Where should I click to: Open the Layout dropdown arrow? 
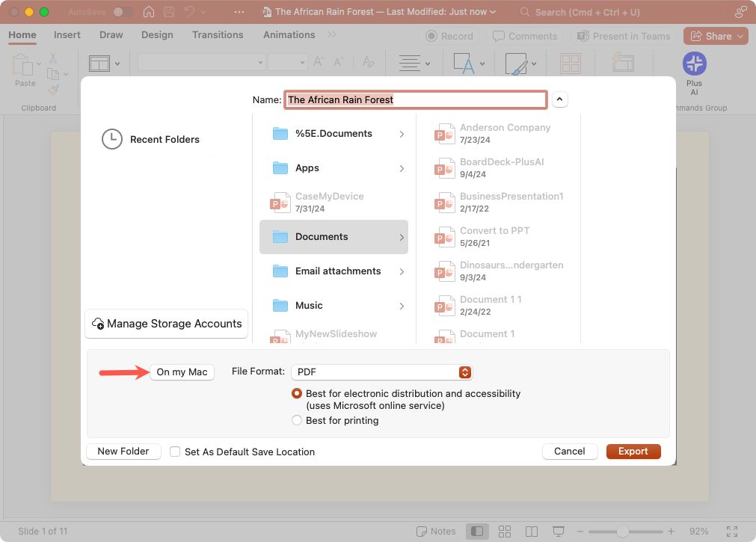tap(117, 64)
